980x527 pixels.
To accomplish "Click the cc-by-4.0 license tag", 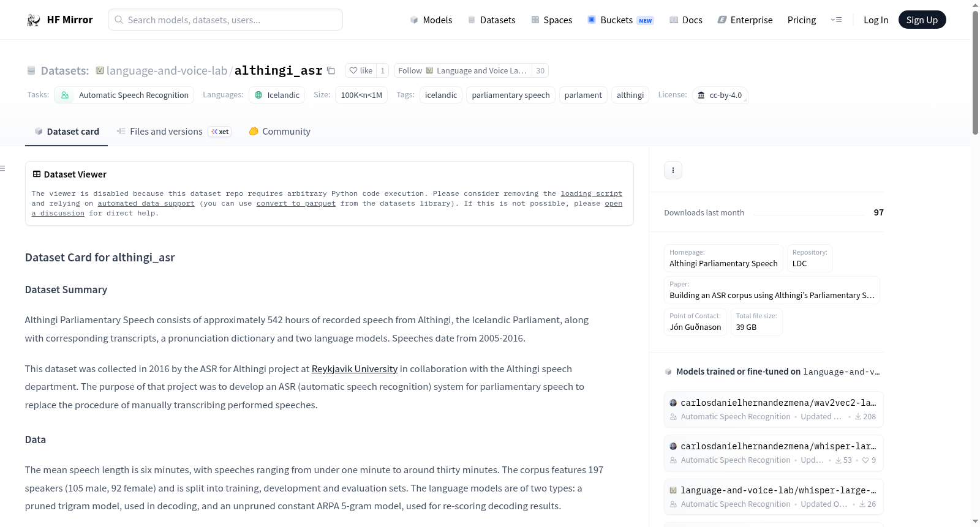I will (x=720, y=95).
